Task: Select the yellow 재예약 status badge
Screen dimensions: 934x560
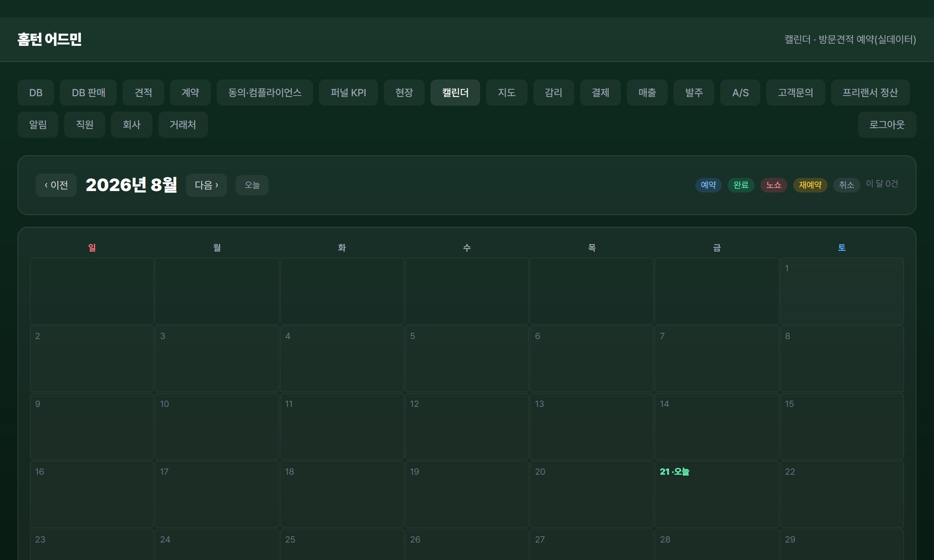Action: tap(810, 185)
